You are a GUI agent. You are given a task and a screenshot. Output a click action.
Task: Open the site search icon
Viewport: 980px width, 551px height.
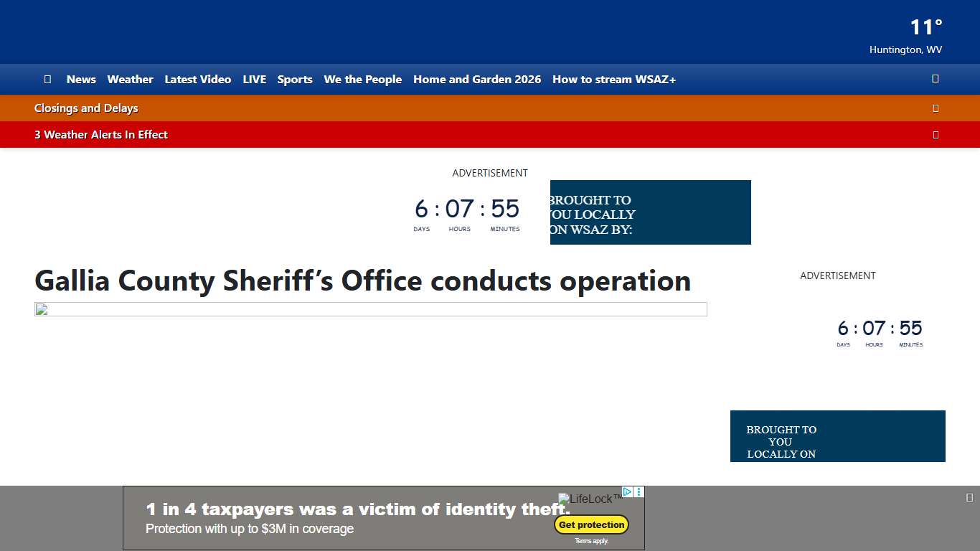pos(935,79)
